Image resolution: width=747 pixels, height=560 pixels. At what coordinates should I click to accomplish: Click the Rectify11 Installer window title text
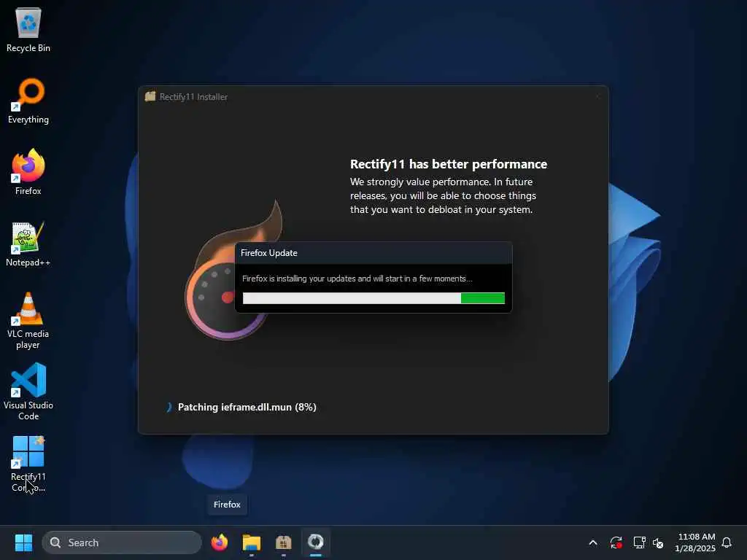(193, 97)
